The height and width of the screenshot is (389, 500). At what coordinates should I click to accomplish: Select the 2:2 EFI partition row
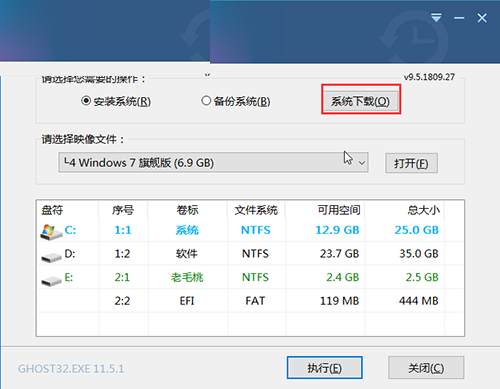click(x=250, y=301)
